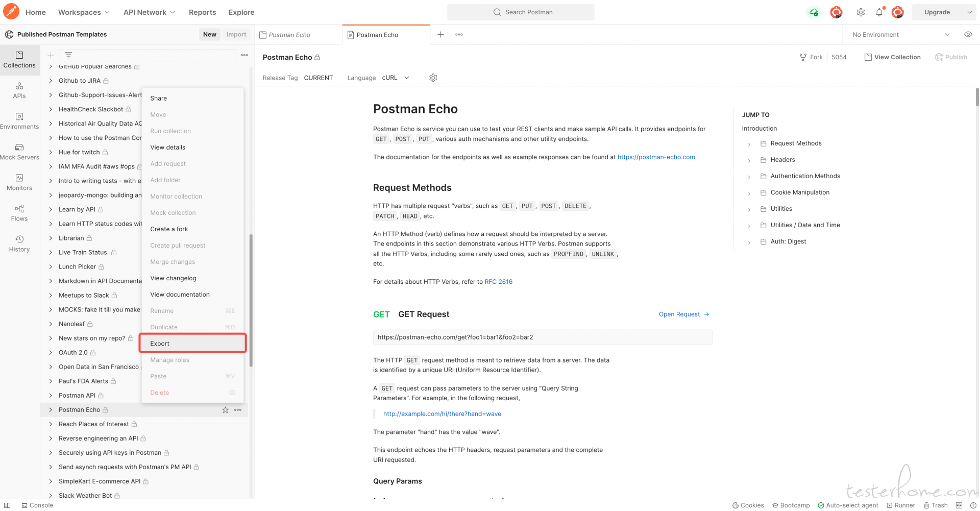Click the filter icon in collections search

point(68,55)
